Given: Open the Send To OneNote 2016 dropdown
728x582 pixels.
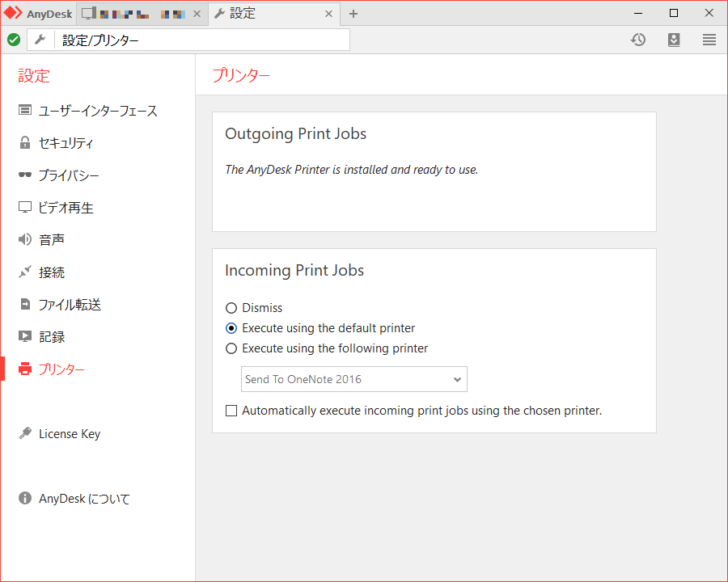Looking at the screenshot, I should point(353,379).
